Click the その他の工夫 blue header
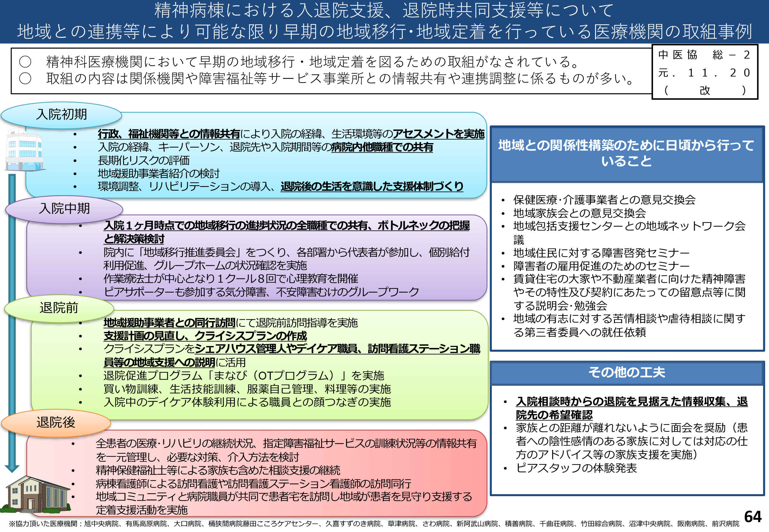 click(626, 372)
